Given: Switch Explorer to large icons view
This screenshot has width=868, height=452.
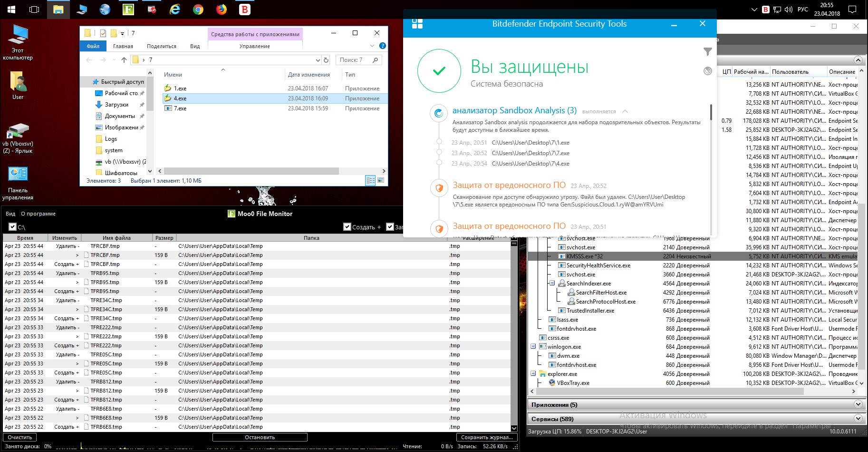Looking at the screenshot, I should [381, 180].
